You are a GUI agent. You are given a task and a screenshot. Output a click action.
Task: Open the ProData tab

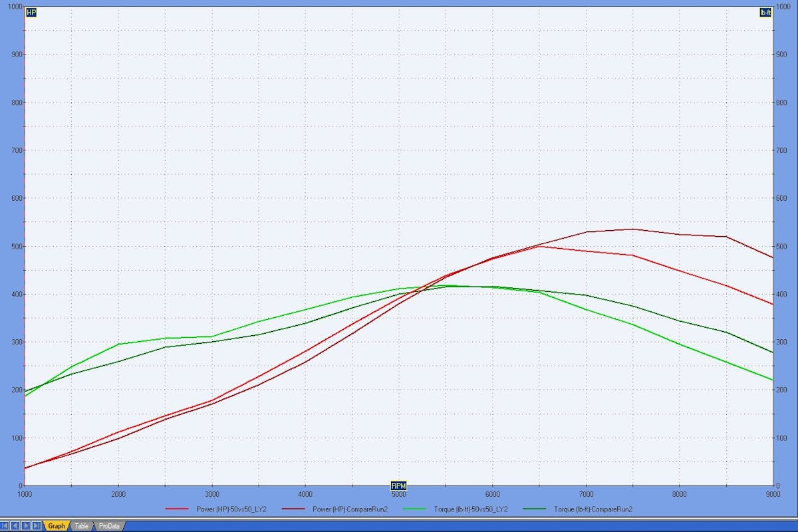109,526
